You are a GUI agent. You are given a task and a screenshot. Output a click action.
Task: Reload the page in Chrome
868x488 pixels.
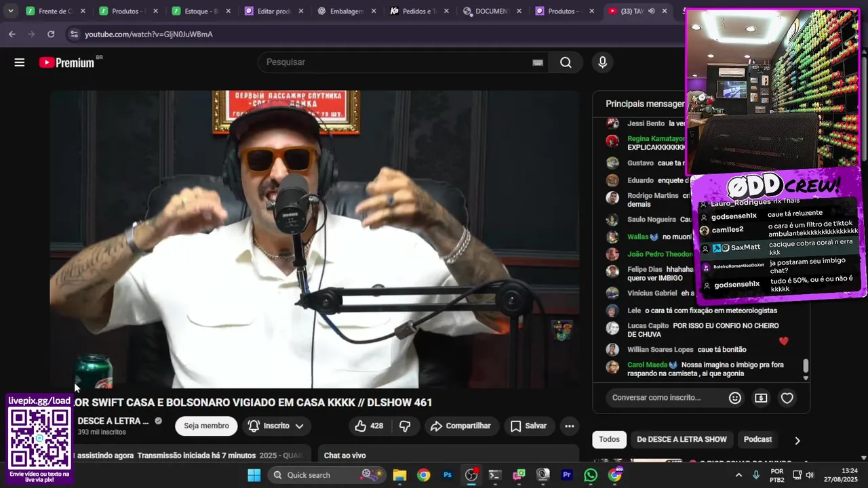coord(51,34)
